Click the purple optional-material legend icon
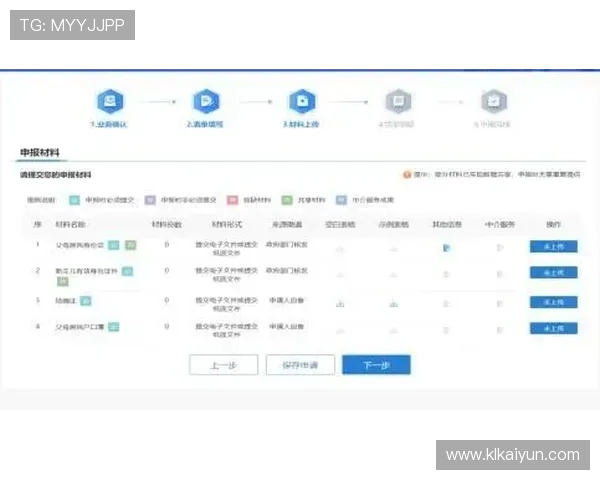600x480 pixels. coord(150,200)
